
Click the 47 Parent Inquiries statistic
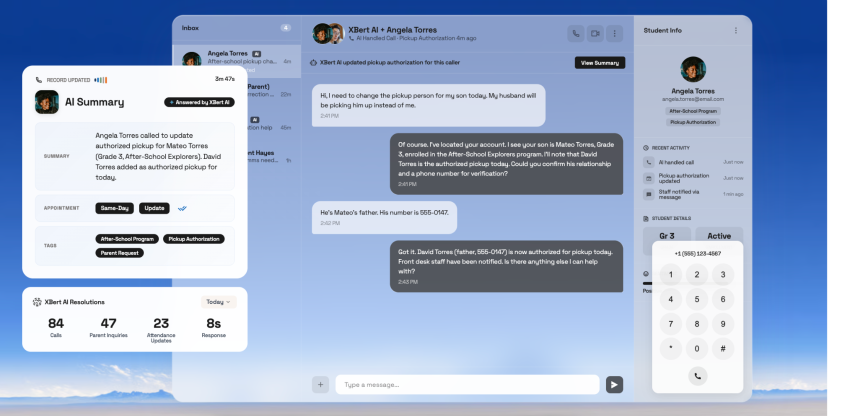tap(108, 328)
